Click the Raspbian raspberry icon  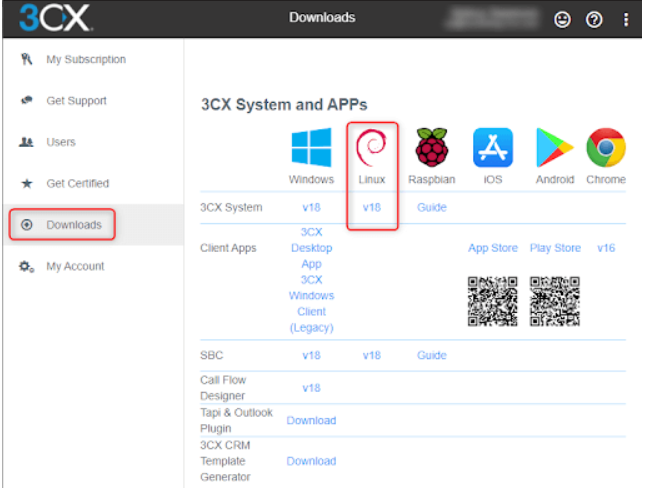click(432, 147)
